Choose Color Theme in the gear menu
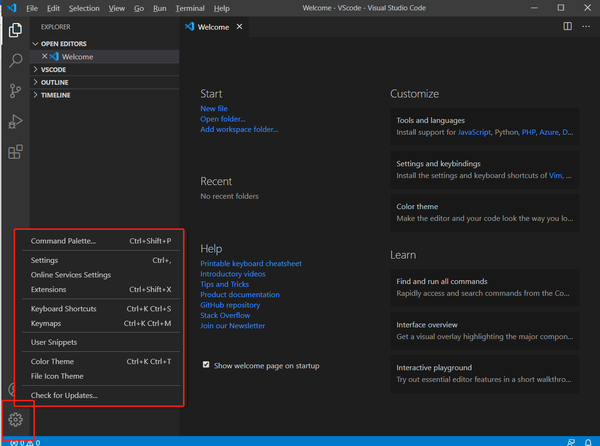Screen dimensions: 600x446 pos(101,361)
